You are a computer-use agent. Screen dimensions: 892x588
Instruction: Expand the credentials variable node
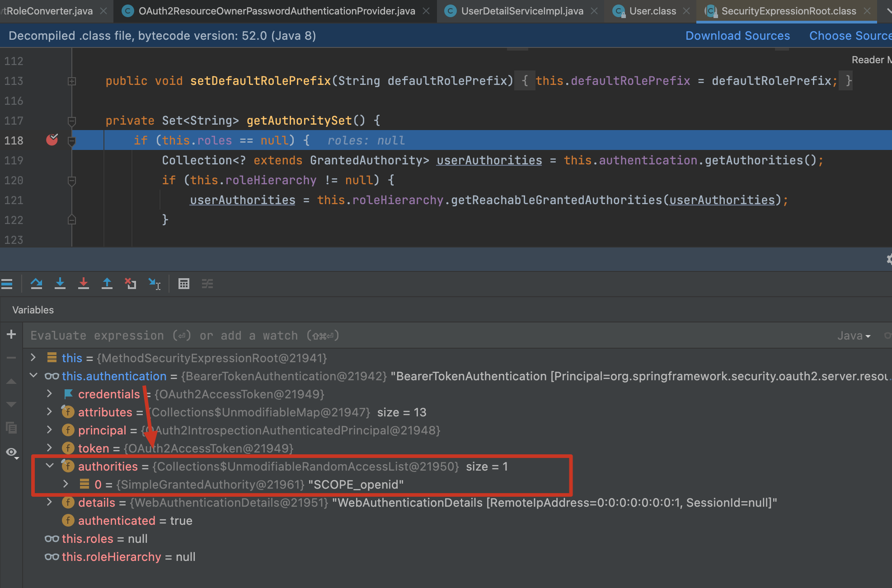click(x=49, y=394)
